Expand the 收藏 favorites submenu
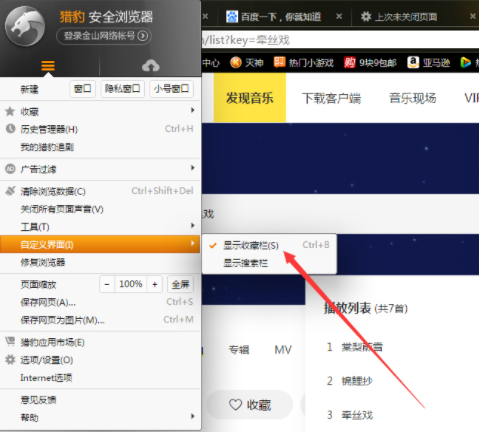479x432 pixels. (100, 111)
